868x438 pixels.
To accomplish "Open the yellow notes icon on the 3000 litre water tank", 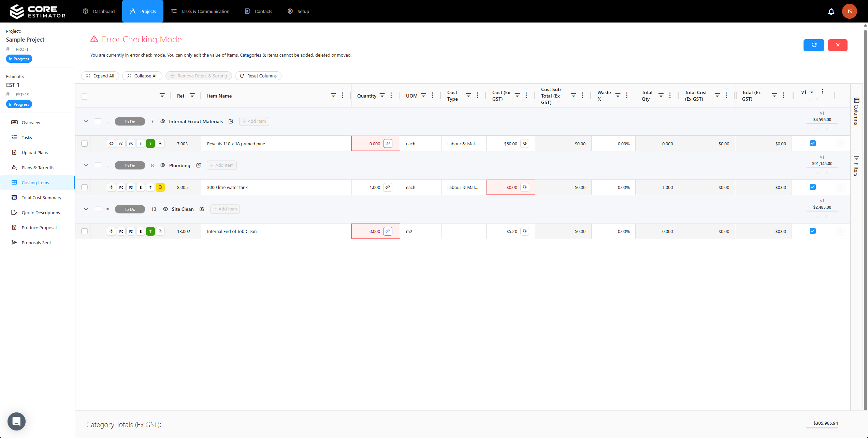I will pos(160,187).
